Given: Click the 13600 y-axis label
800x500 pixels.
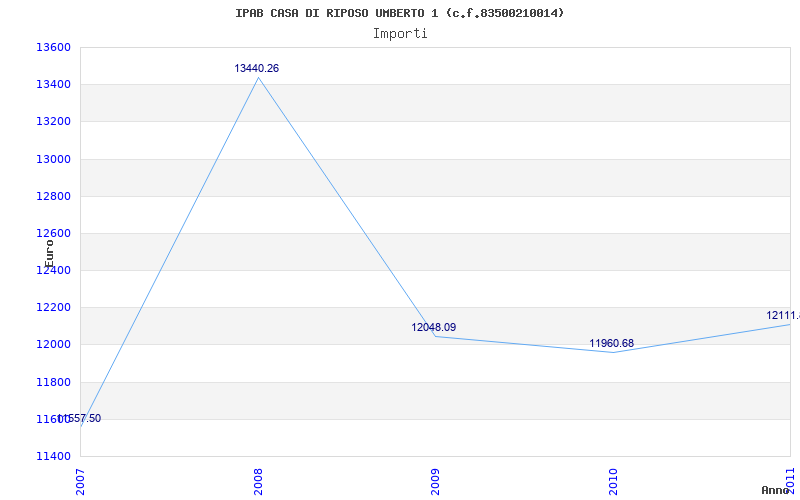Looking at the screenshot, I should [x=53, y=47].
